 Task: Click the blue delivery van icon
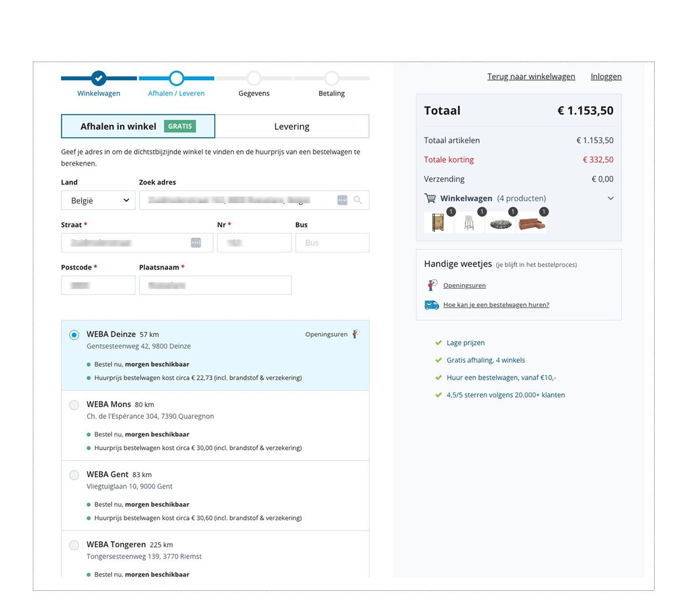pyautogui.click(x=432, y=305)
